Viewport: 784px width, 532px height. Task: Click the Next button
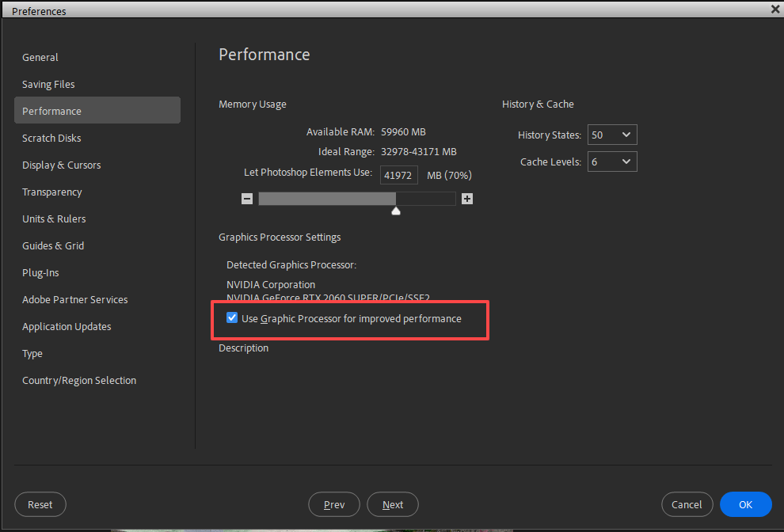coord(392,504)
